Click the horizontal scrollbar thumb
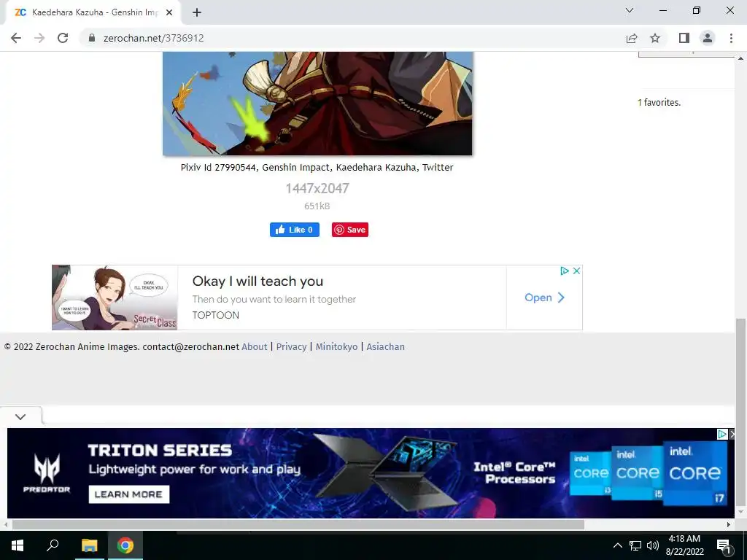Screen dimensions: 747x560 (298, 525)
